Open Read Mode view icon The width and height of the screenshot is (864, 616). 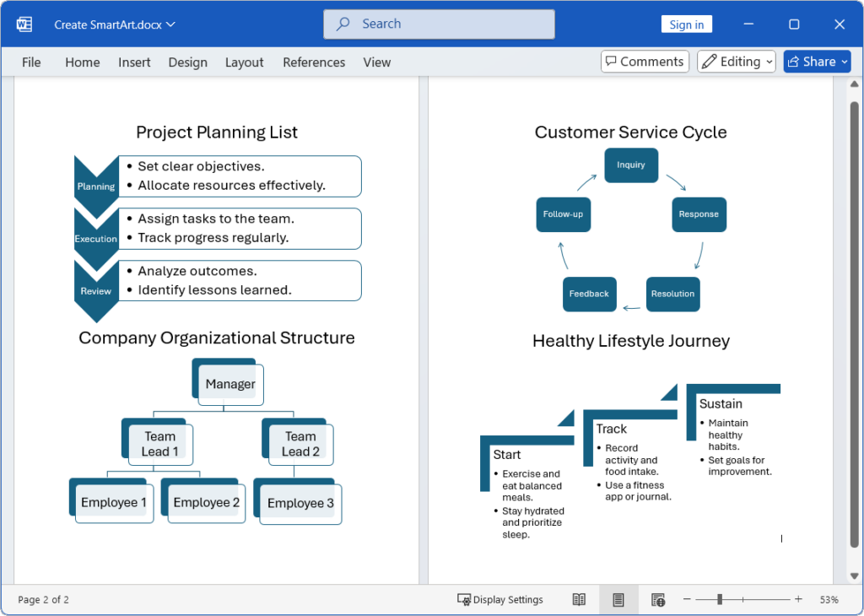pos(579,599)
